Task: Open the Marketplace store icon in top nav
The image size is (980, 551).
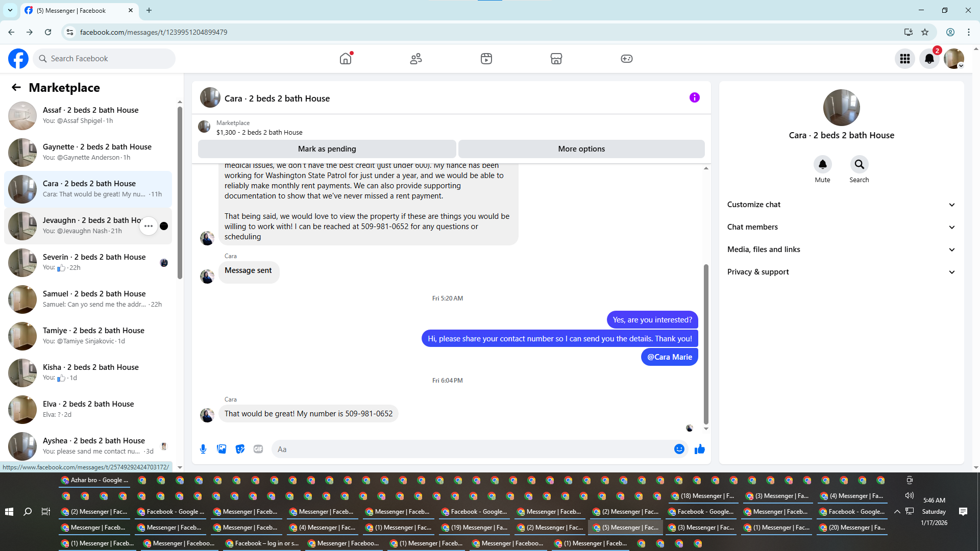Action: 556,59
